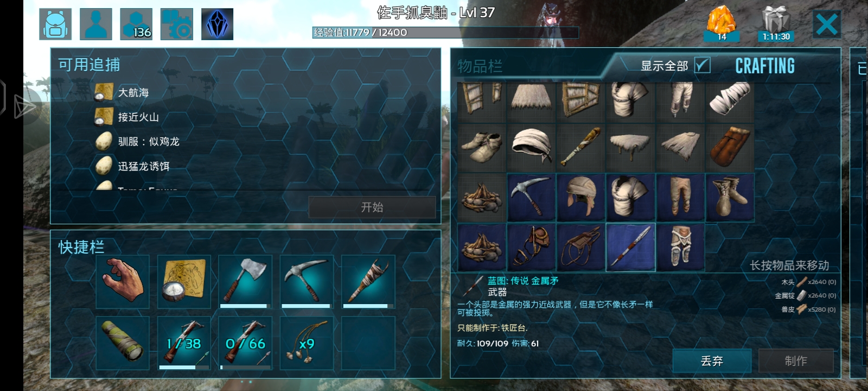Select the legendary metal spear blueprint slot
Image resolution: width=868 pixels, height=391 pixels.
[630, 247]
